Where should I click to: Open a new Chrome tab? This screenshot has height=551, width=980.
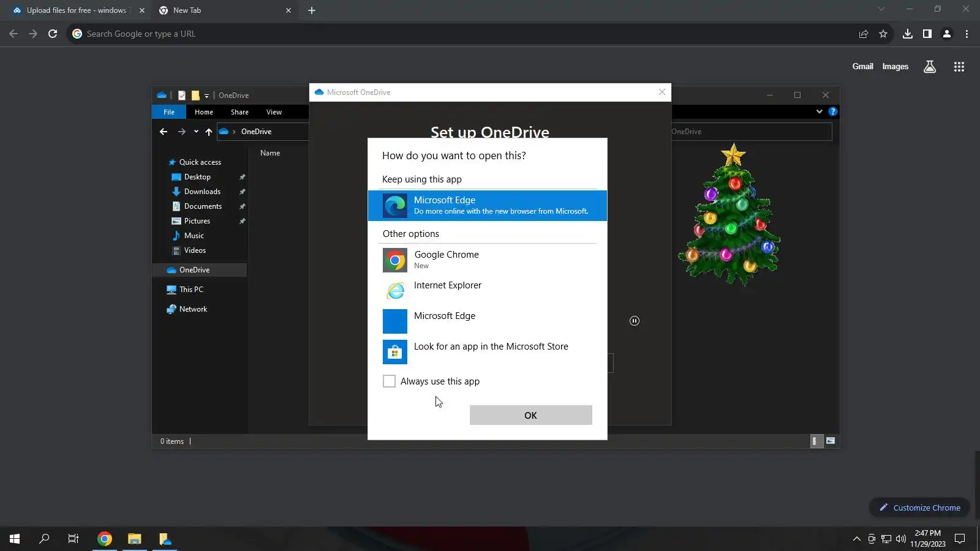[x=312, y=10]
